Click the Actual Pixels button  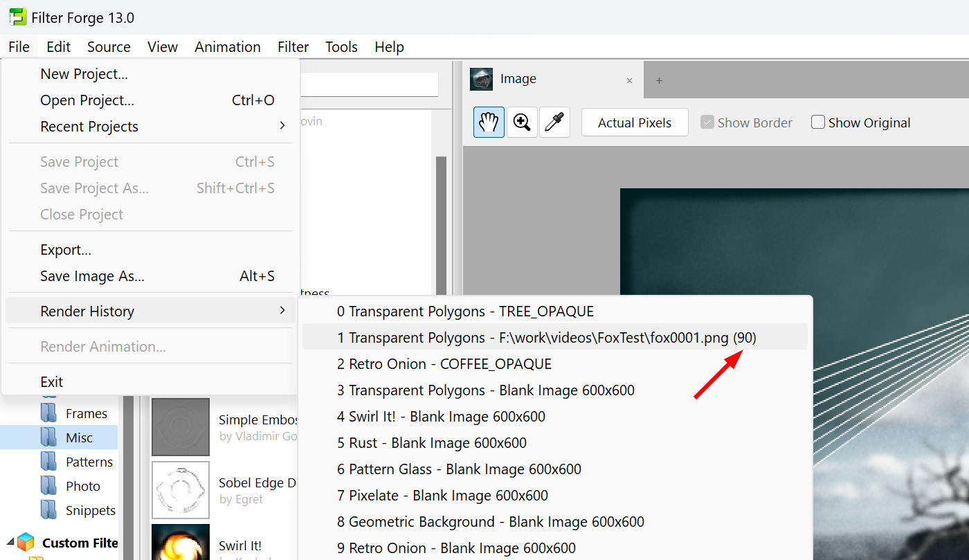coord(635,123)
